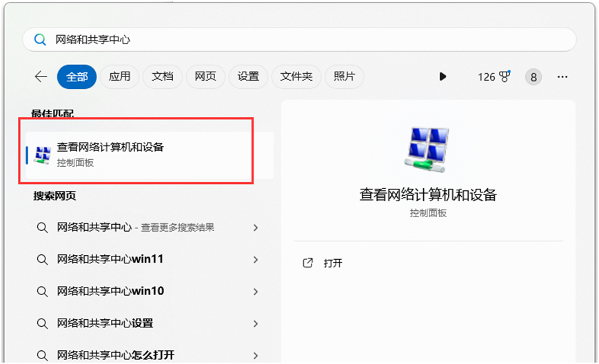Click the 打开 action in preview pane

tap(333, 263)
